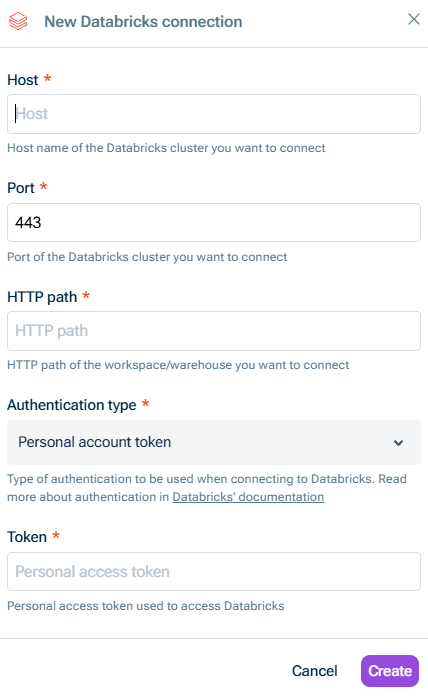Click the Port field containing 443

click(214, 223)
